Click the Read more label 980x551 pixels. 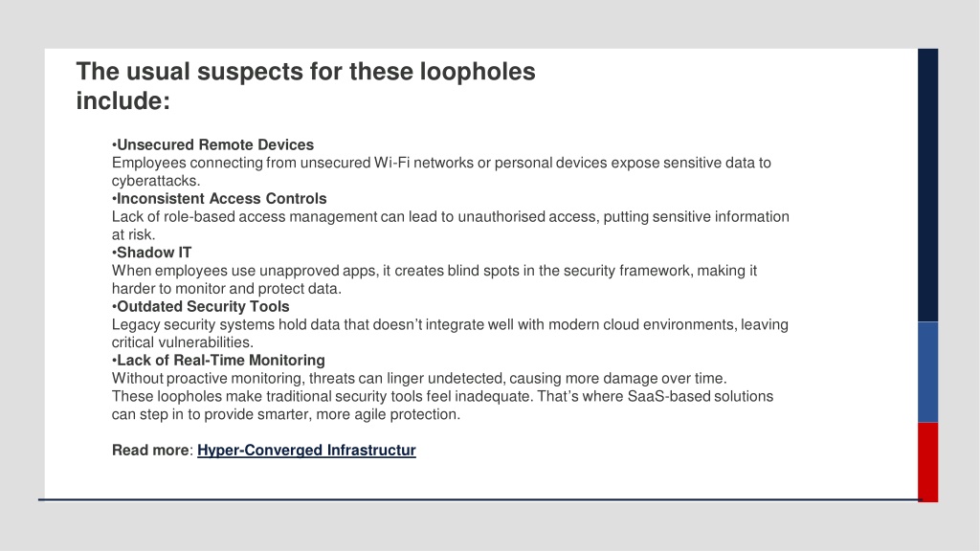[150, 451]
